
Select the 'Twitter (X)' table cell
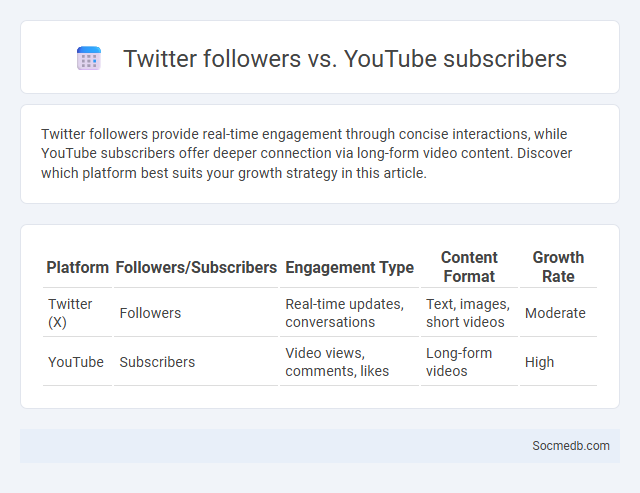coord(78,313)
